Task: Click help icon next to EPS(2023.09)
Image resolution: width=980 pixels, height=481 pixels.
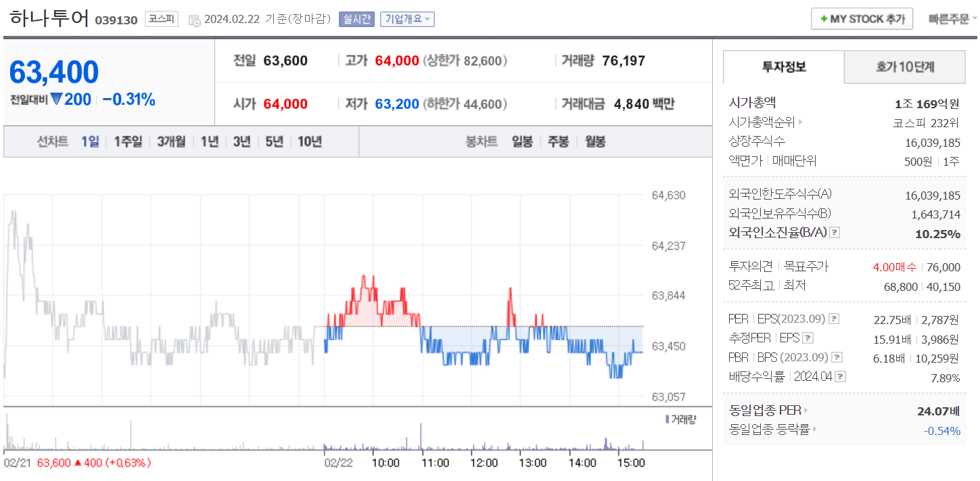Action: point(834,319)
